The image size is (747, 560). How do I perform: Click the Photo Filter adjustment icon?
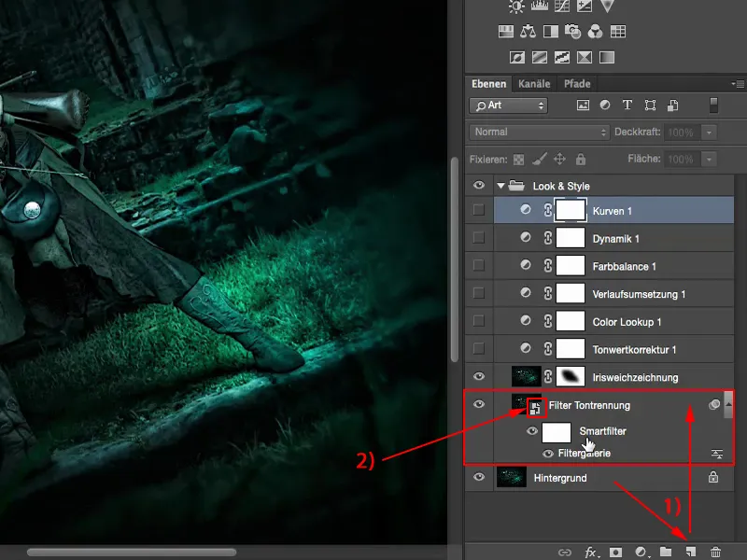[x=571, y=31]
